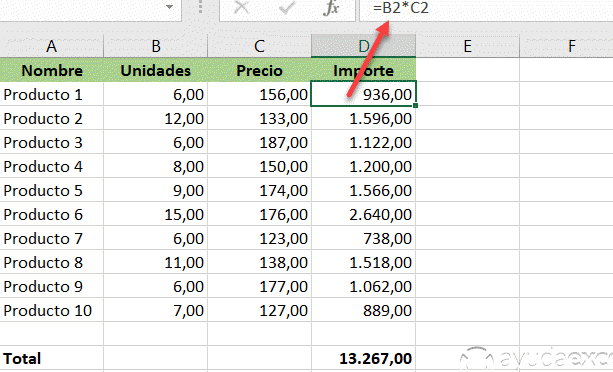This screenshot has height=372, width=613.
Task: Click the Nombre header cell
Action: (x=52, y=70)
